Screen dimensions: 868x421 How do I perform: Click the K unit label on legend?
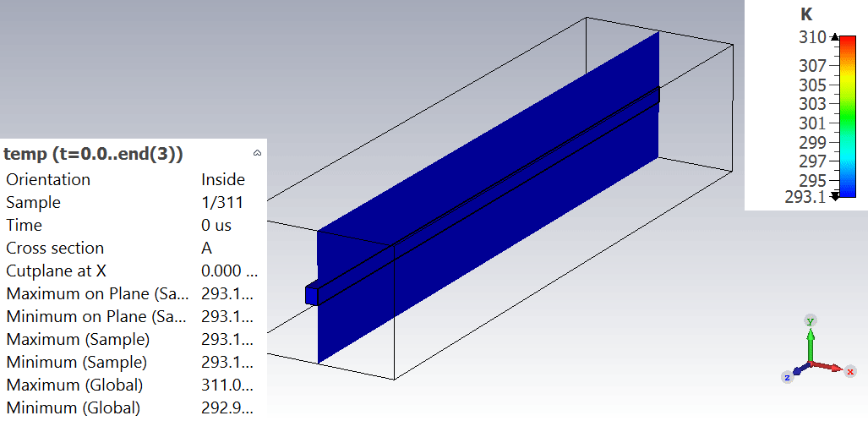tap(806, 15)
